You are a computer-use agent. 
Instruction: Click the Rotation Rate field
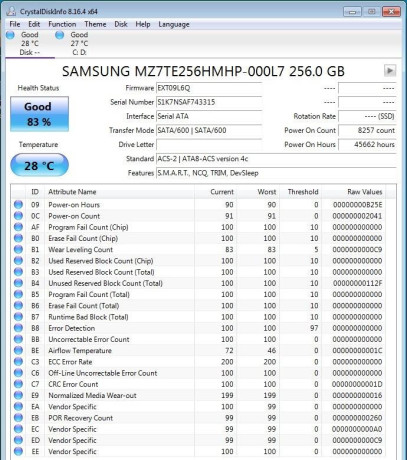pyautogui.click(x=367, y=116)
